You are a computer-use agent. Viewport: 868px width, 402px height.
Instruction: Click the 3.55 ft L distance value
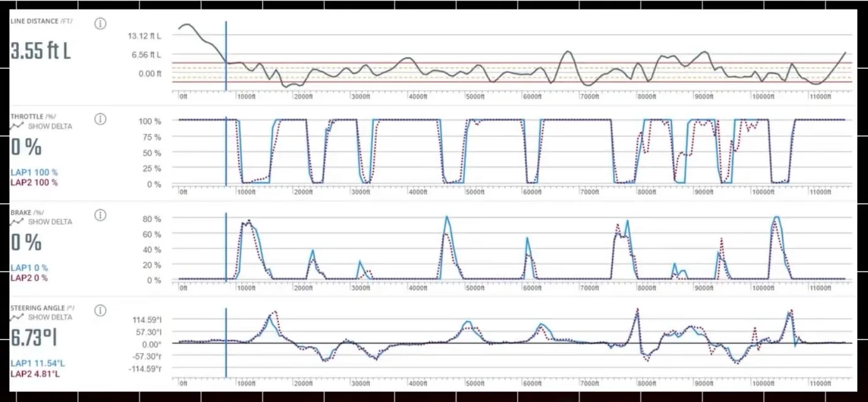41,51
